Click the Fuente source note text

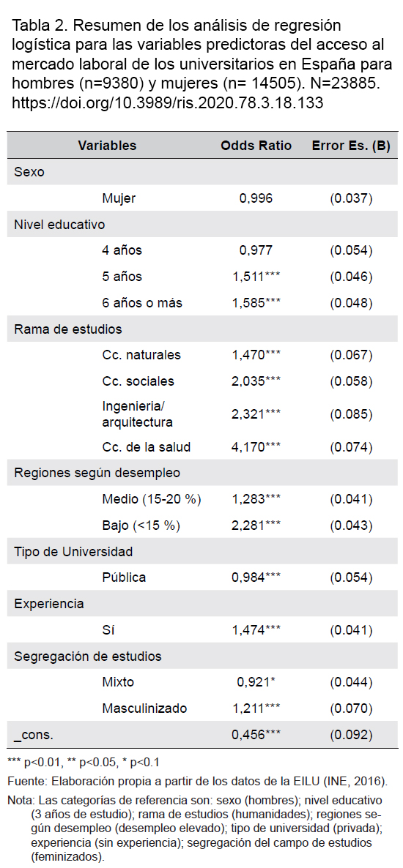point(197,782)
